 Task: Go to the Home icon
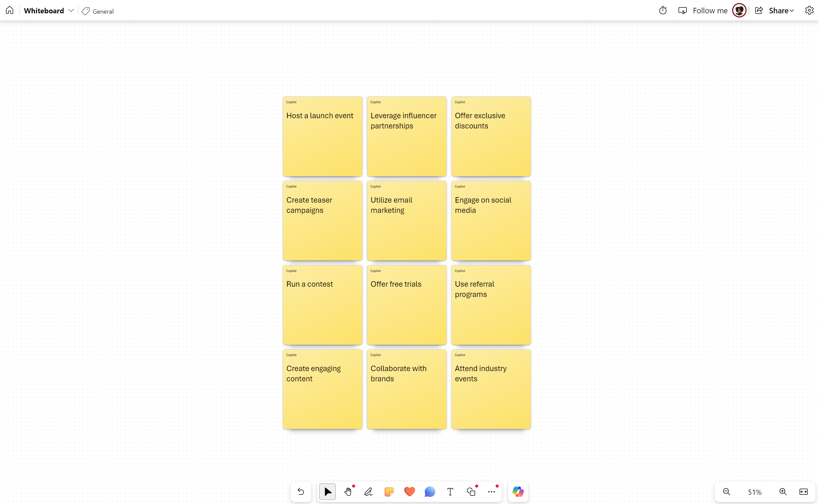(x=10, y=10)
